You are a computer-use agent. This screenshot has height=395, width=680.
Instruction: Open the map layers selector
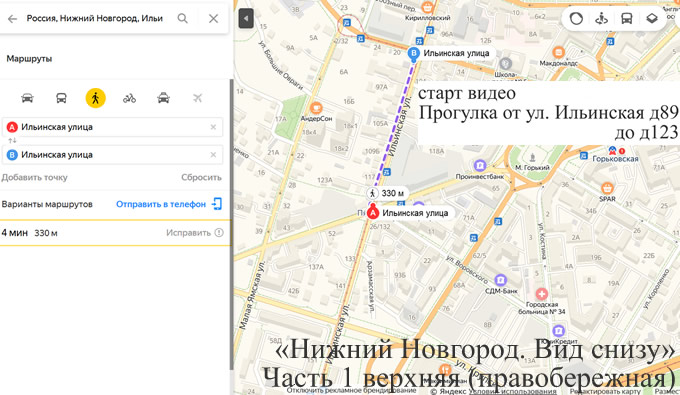[x=652, y=19]
